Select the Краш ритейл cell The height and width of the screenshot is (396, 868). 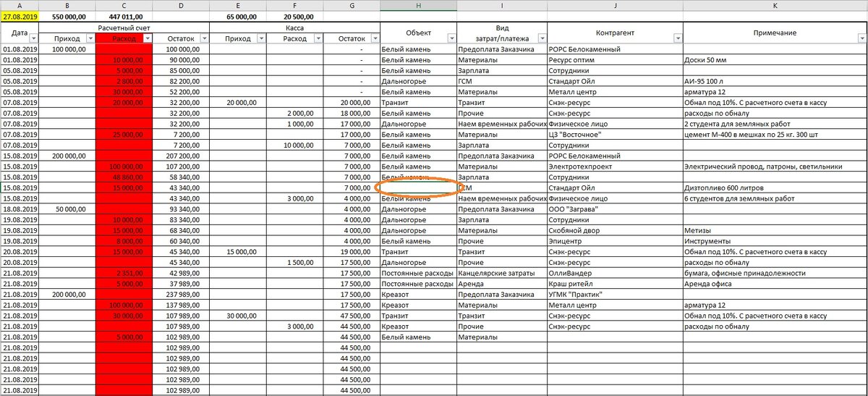(615, 284)
